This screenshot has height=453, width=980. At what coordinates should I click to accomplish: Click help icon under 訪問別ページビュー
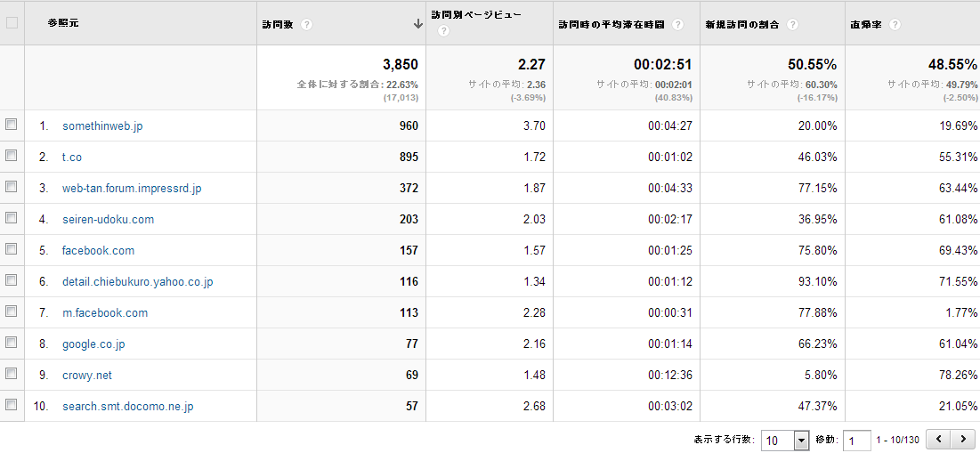(x=442, y=31)
